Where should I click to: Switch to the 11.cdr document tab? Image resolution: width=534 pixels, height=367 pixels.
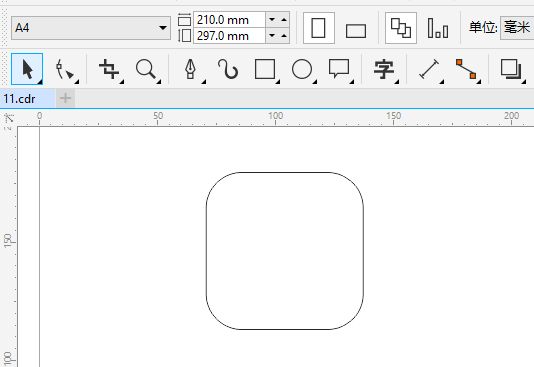click(x=28, y=99)
